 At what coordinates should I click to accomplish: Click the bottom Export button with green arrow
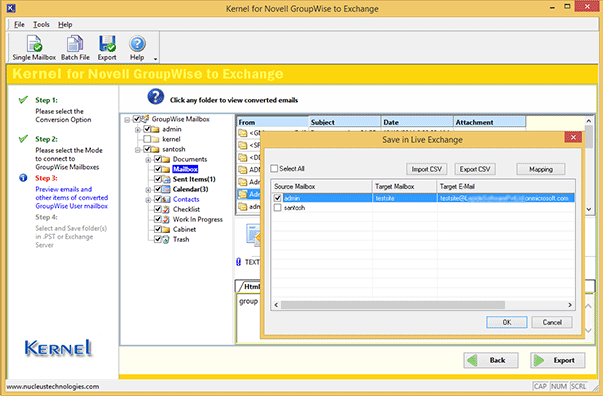click(x=558, y=360)
